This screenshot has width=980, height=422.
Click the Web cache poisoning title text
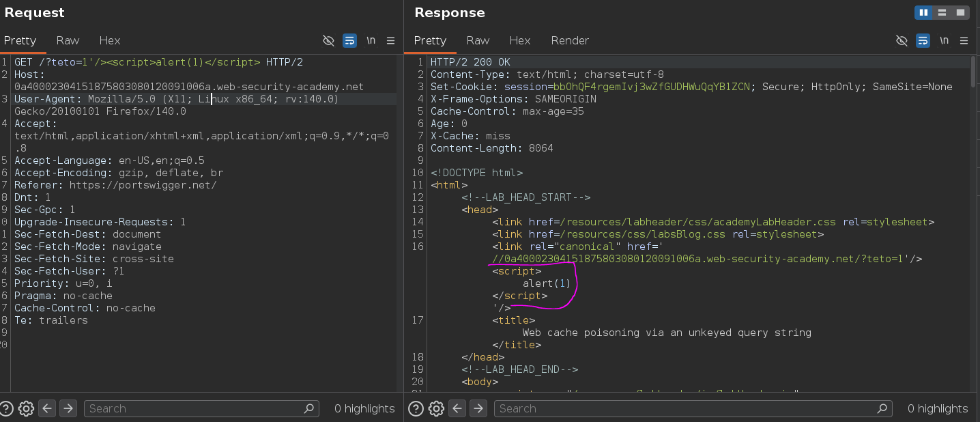point(667,333)
